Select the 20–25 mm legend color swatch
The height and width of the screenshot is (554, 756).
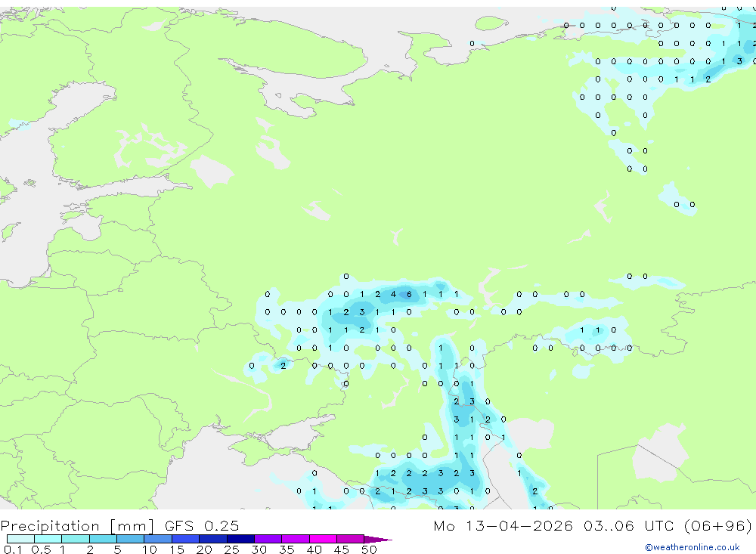tap(213, 539)
